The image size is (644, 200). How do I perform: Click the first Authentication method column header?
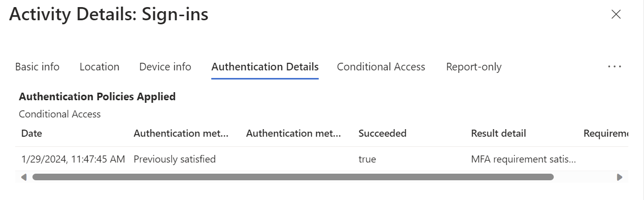pos(181,133)
